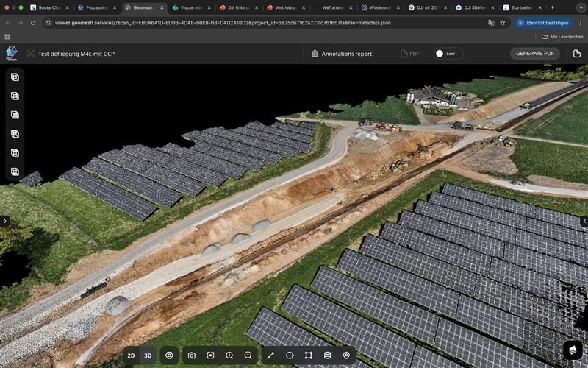This screenshot has width=588, height=368.
Task: Select the topmost cube view preset
Action: click(x=15, y=77)
